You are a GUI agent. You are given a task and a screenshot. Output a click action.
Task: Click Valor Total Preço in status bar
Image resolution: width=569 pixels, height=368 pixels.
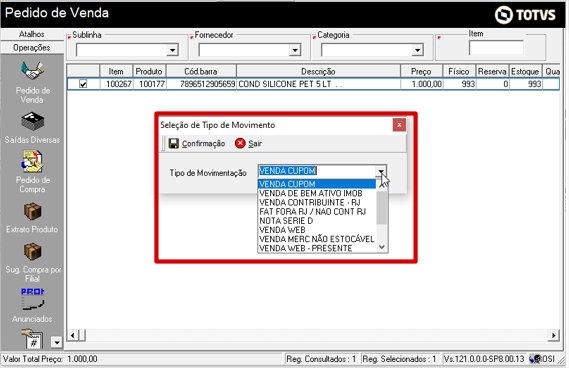click(x=50, y=359)
